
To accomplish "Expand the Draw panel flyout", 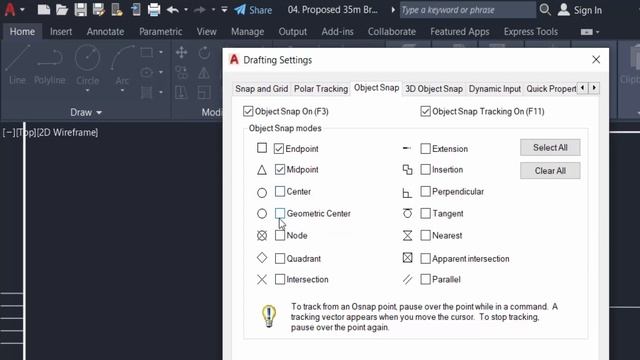I will point(86,112).
